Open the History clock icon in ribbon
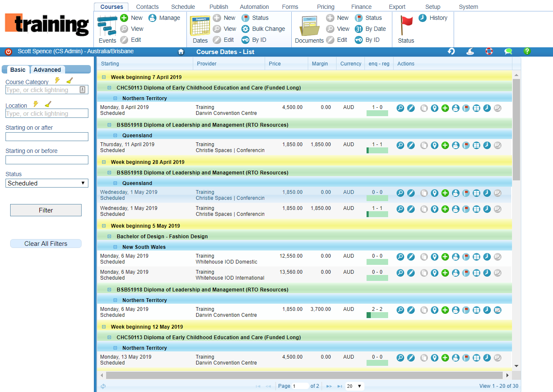The width and height of the screenshot is (553, 392). (422, 18)
